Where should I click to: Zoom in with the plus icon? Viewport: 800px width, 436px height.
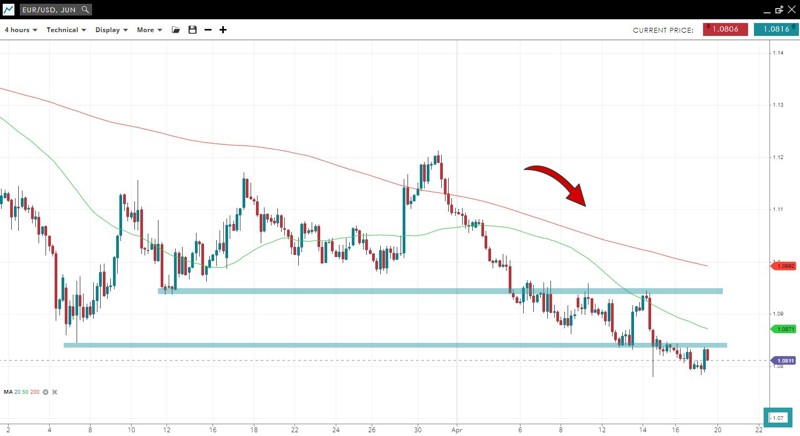(x=223, y=30)
